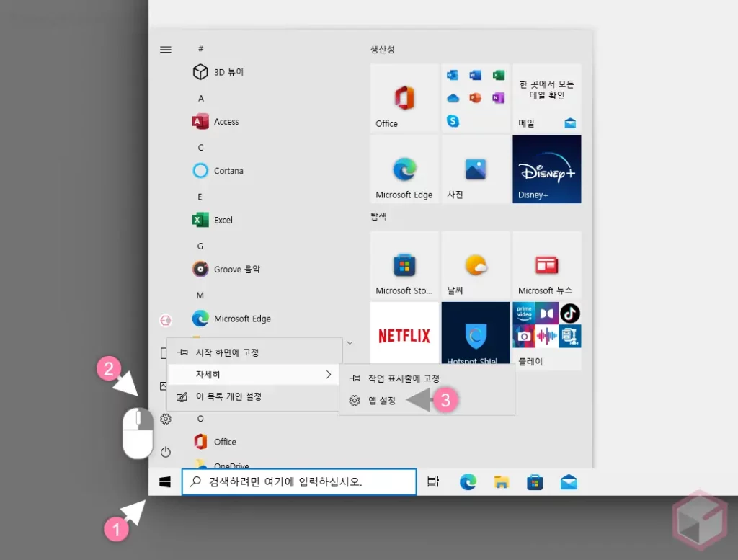
Task: Click the Task View icon on the taskbar
Action: (x=434, y=481)
